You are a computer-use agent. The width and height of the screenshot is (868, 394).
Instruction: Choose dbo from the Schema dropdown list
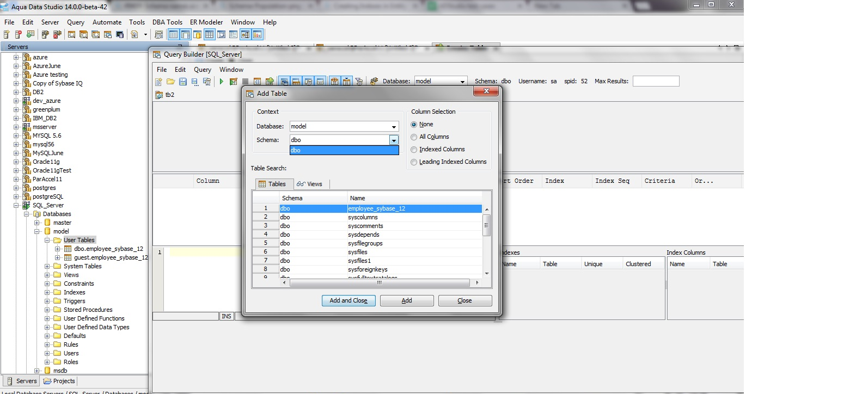click(x=344, y=150)
